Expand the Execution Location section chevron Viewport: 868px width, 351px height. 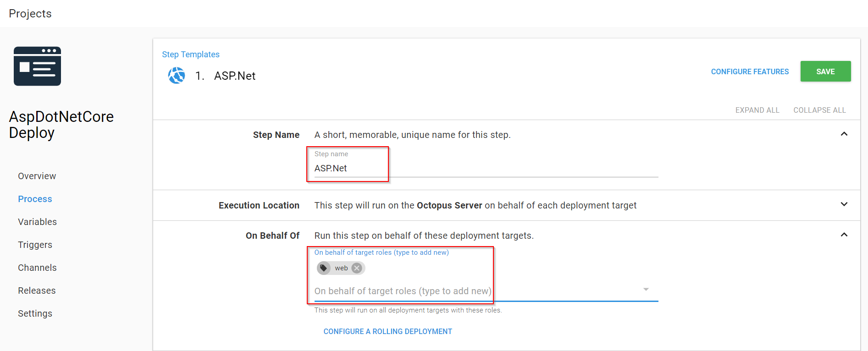coord(844,204)
